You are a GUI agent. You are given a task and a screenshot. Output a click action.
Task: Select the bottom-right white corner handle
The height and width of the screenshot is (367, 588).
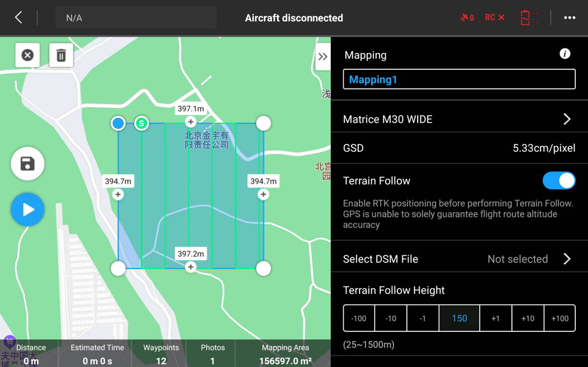263,269
